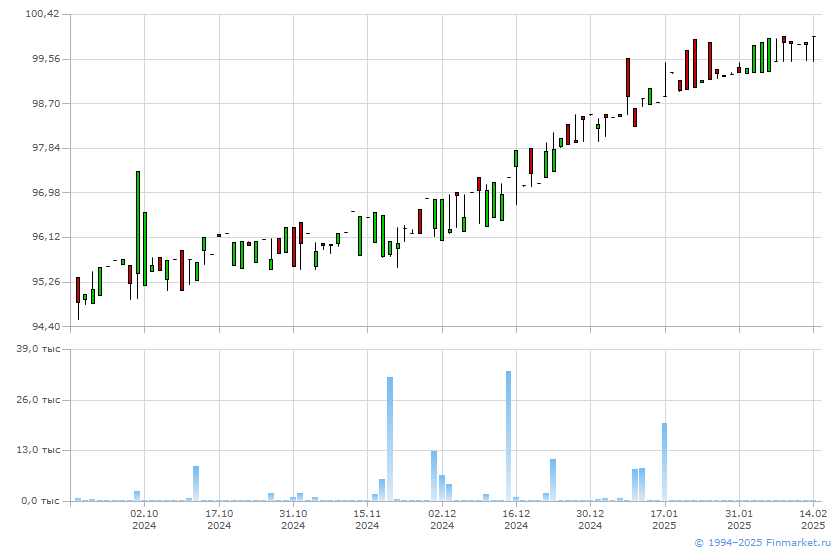
Task: Select the 98,70 price level label
Action: [46, 103]
